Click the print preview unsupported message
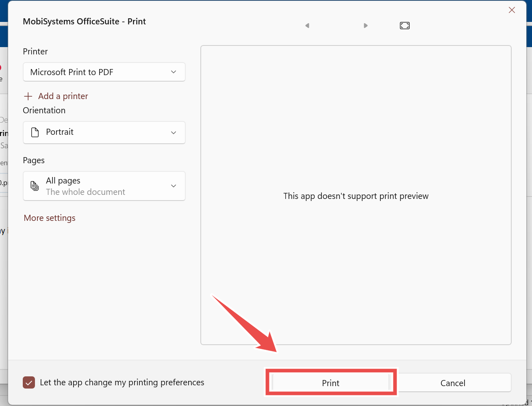 coord(356,196)
